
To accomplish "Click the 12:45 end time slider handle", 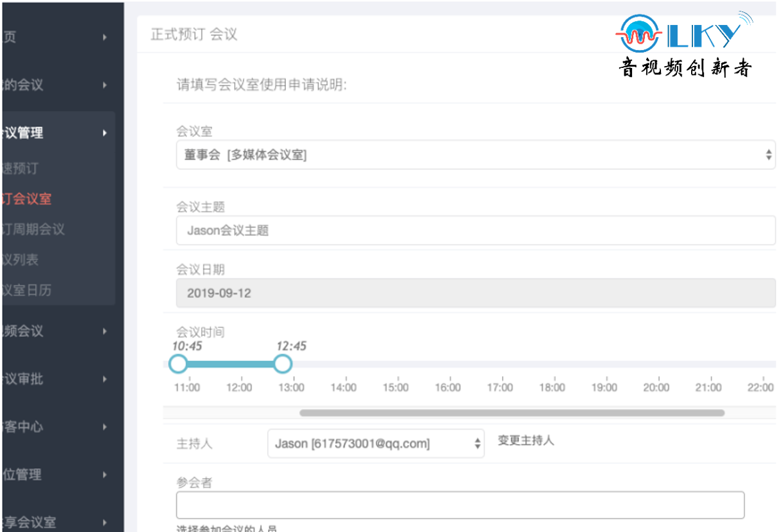I will [x=283, y=364].
